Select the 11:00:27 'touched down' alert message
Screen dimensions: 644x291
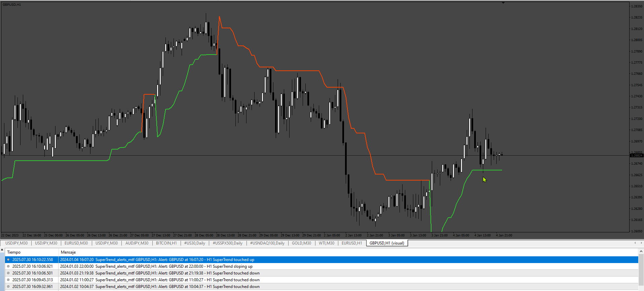[160, 280]
